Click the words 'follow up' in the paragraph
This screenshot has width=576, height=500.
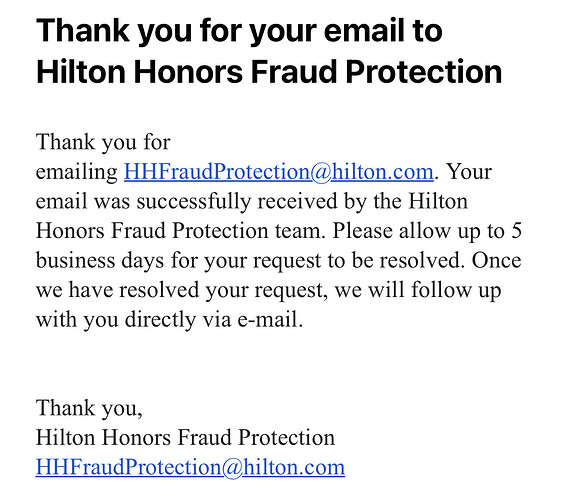(456, 291)
